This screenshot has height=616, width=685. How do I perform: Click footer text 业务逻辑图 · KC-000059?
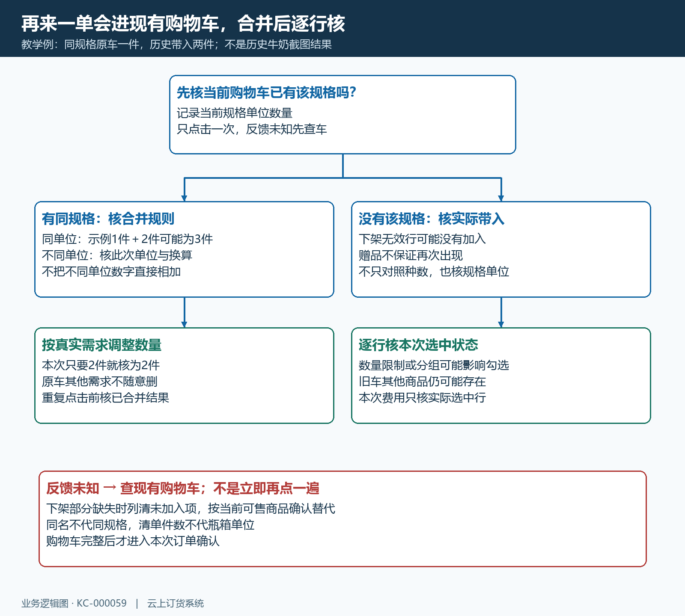tap(74, 603)
